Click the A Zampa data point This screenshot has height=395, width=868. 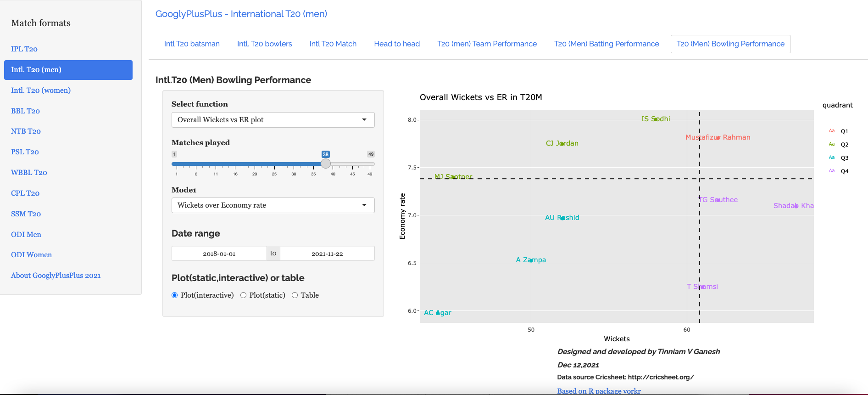[531, 260]
